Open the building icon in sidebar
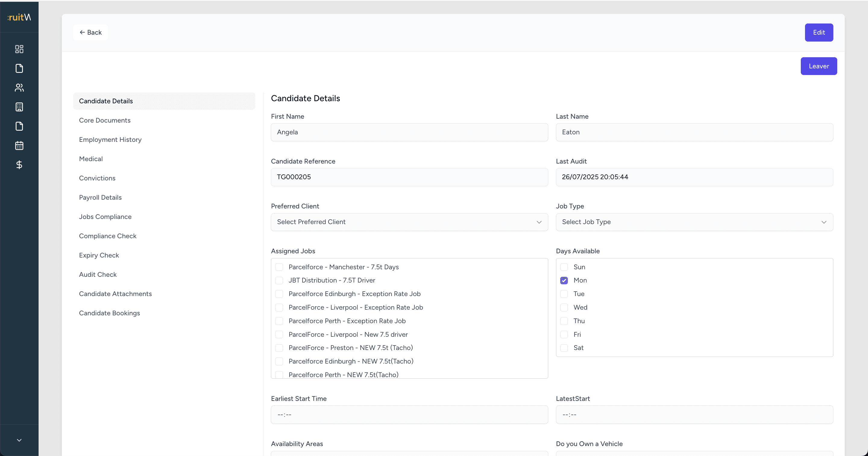Image resolution: width=868 pixels, height=456 pixels. pos(19,107)
